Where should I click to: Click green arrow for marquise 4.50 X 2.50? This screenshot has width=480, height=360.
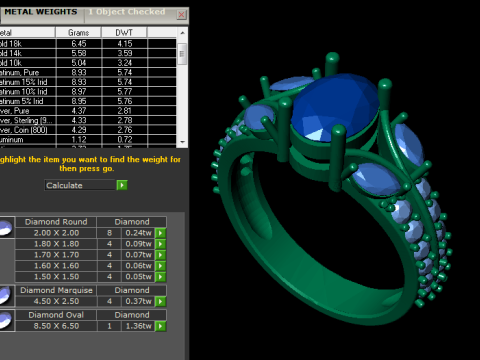click(x=161, y=301)
